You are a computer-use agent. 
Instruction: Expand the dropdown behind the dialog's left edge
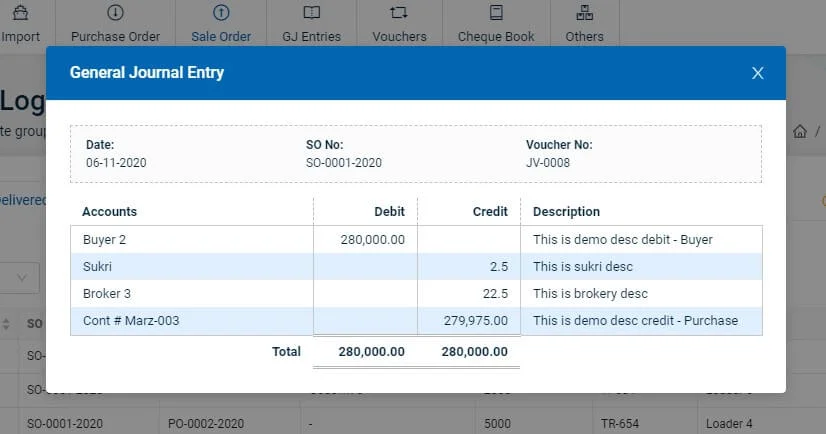pos(24,277)
